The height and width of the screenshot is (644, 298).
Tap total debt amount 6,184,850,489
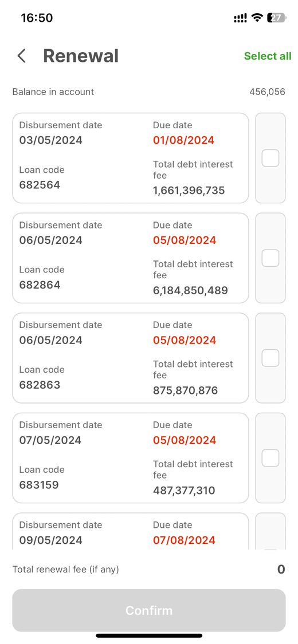pyautogui.click(x=190, y=291)
